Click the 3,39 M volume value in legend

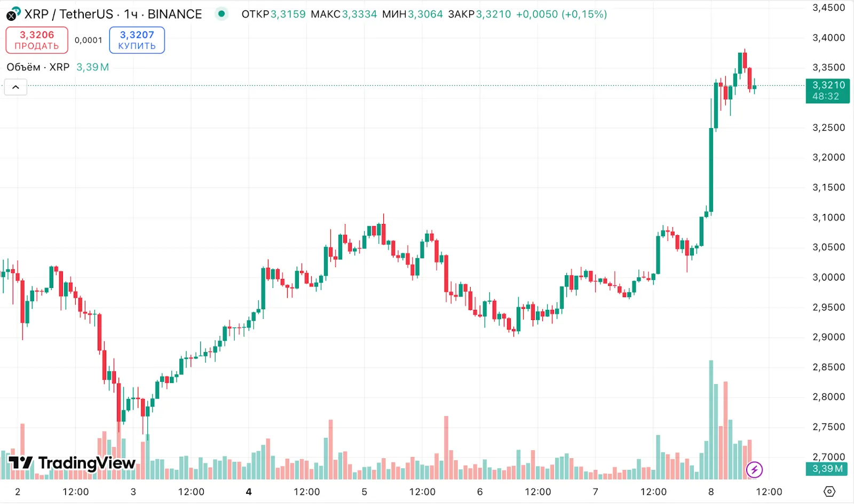[92, 67]
